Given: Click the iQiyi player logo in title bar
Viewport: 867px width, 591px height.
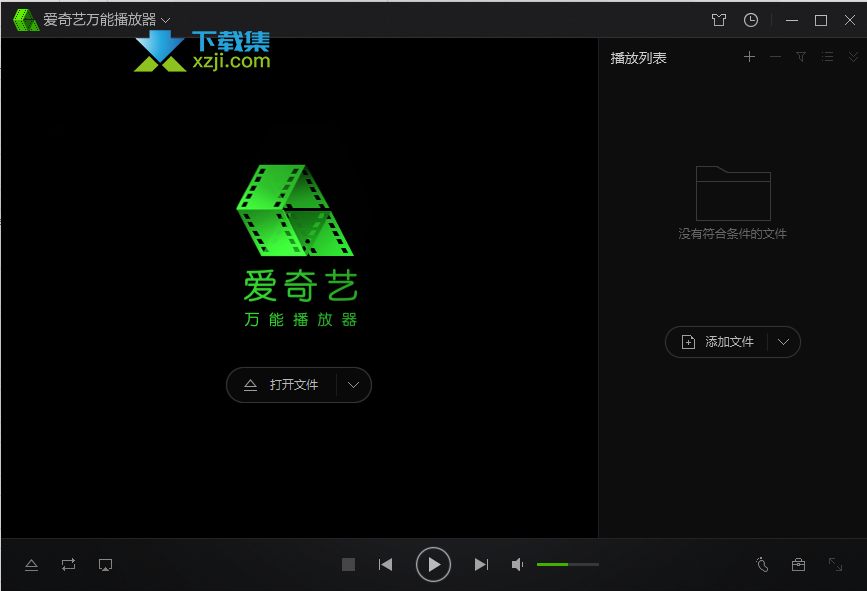Looking at the screenshot, I should pyautogui.click(x=26, y=20).
